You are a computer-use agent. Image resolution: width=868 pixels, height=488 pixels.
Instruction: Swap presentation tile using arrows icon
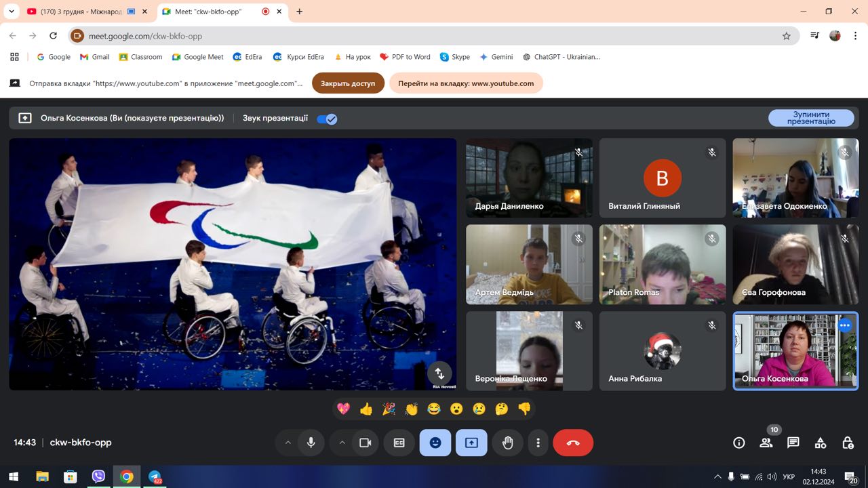[439, 373]
